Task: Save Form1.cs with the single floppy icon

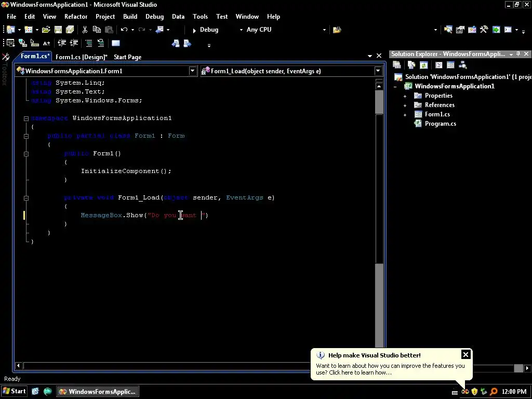Action: click(x=58, y=30)
